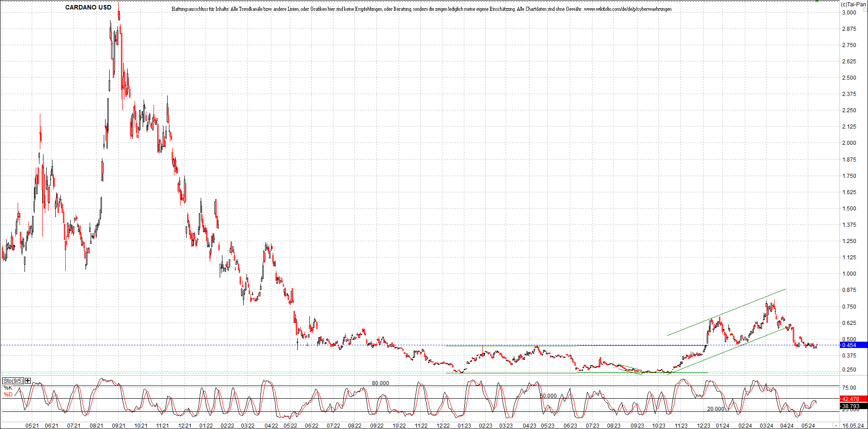Click the 50.000 stochastic level label
868x429 pixels.
click(548, 396)
